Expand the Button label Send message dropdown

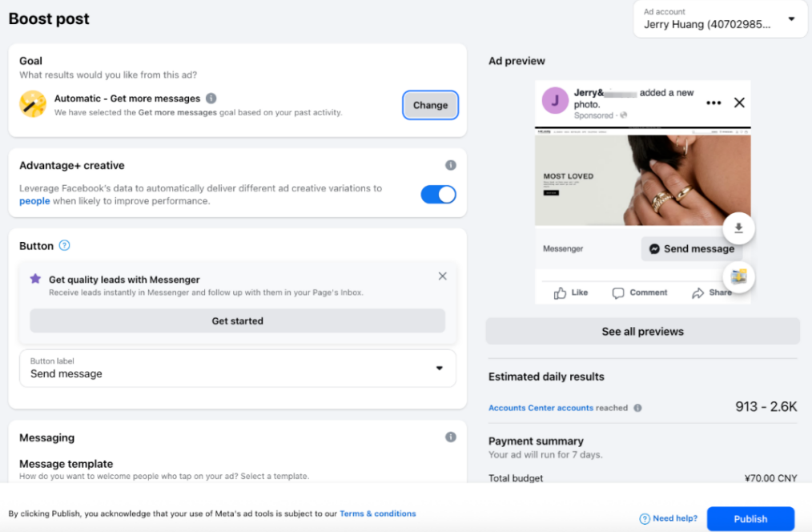pos(238,369)
